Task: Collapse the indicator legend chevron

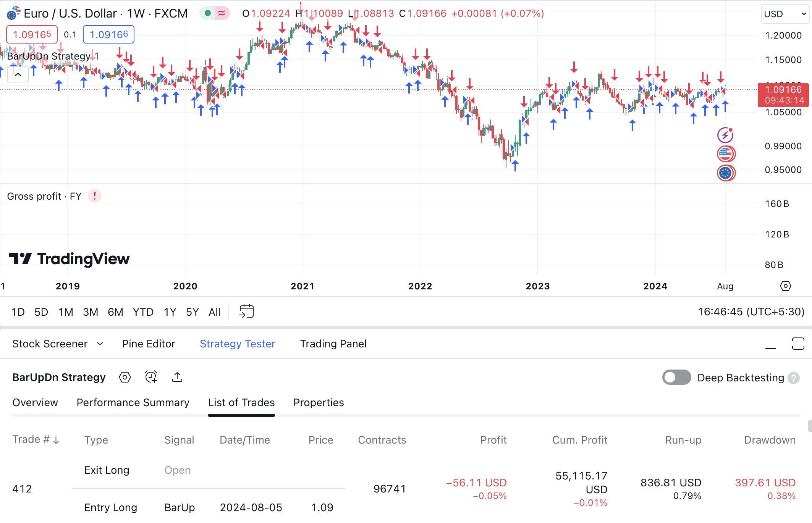Action: click(18, 74)
